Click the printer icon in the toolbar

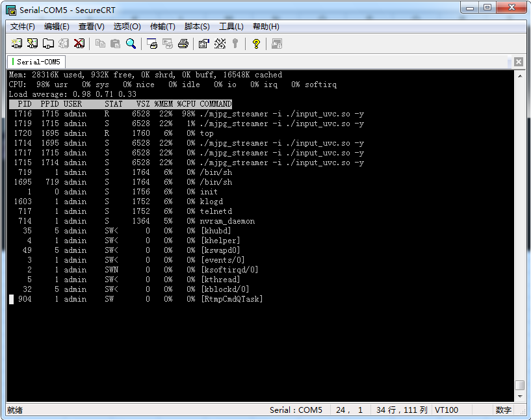pyautogui.click(x=183, y=44)
